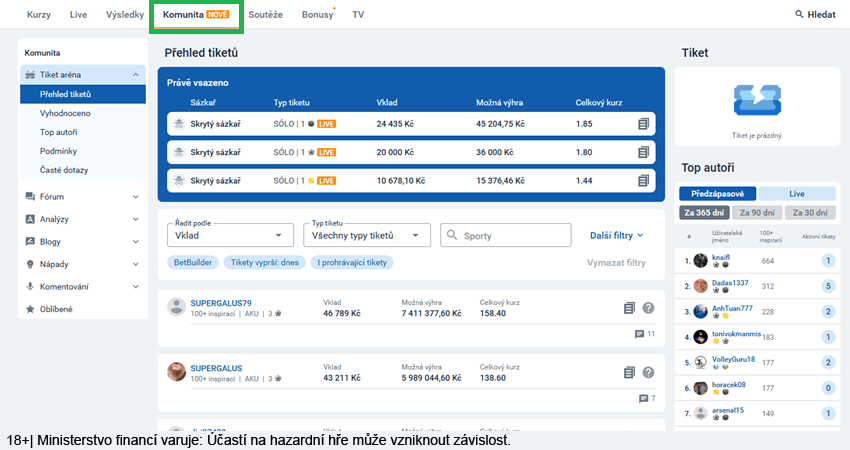Switch Top autoři to Předzápasové
850x450 pixels.
pos(718,194)
